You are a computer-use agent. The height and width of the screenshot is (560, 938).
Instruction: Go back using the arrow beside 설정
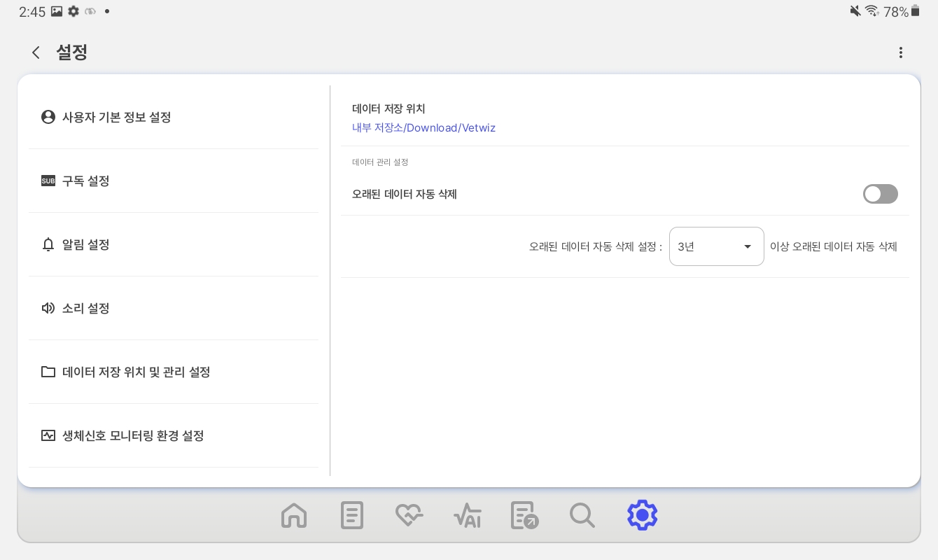[x=36, y=52]
